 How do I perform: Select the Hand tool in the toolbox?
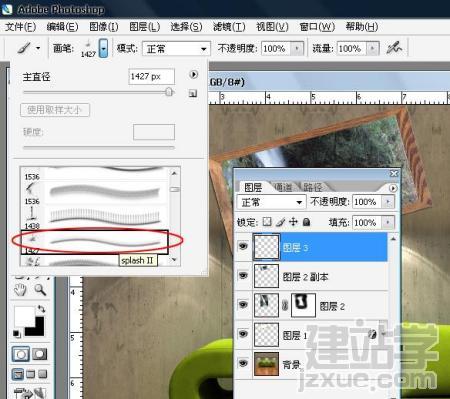[20, 290]
